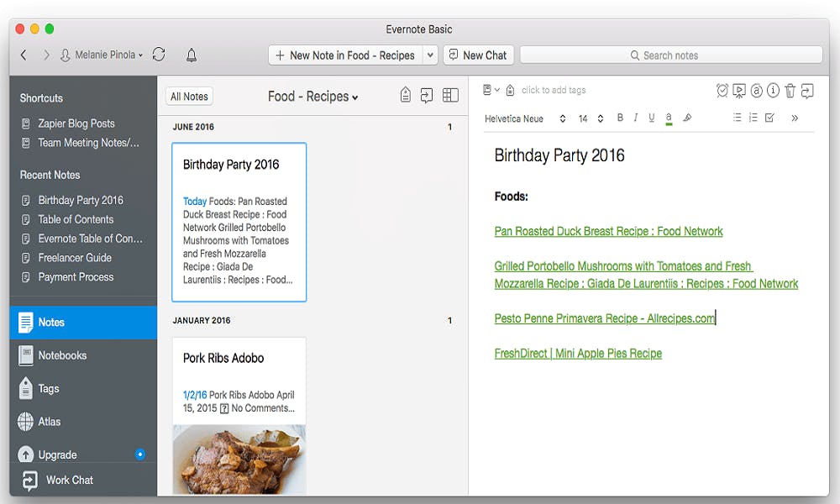Click the blue Upgrade notification badge

[139, 454]
